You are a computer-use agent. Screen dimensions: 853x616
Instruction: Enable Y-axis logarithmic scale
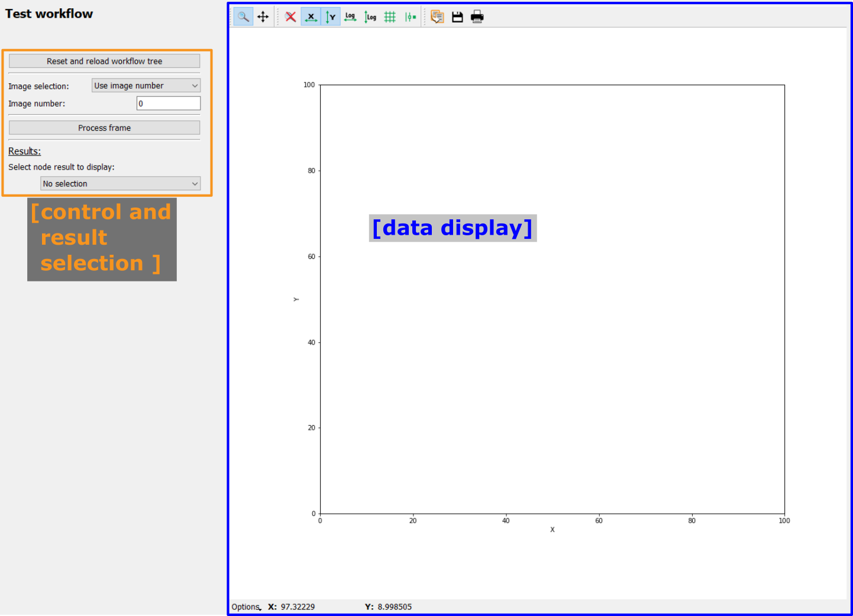tap(370, 17)
